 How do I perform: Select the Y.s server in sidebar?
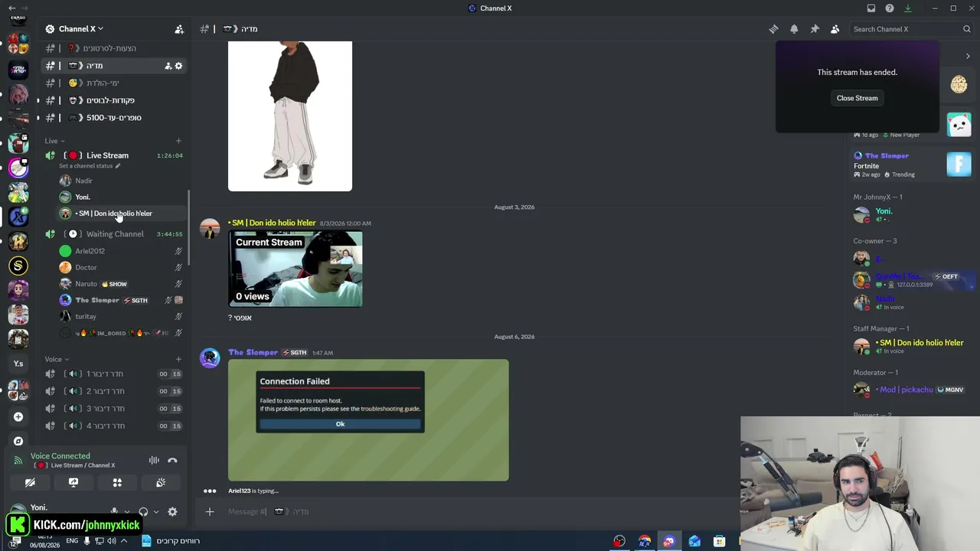tap(18, 364)
